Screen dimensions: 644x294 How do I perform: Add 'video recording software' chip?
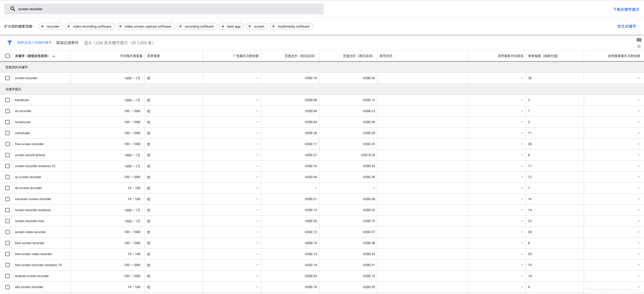pyautogui.click(x=90, y=26)
